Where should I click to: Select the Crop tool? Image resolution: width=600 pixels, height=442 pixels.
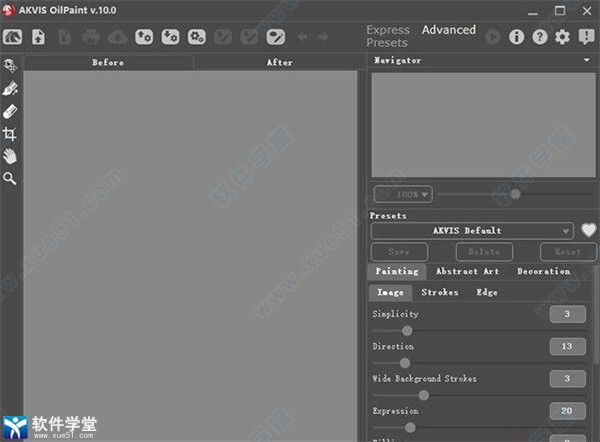(10, 134)
